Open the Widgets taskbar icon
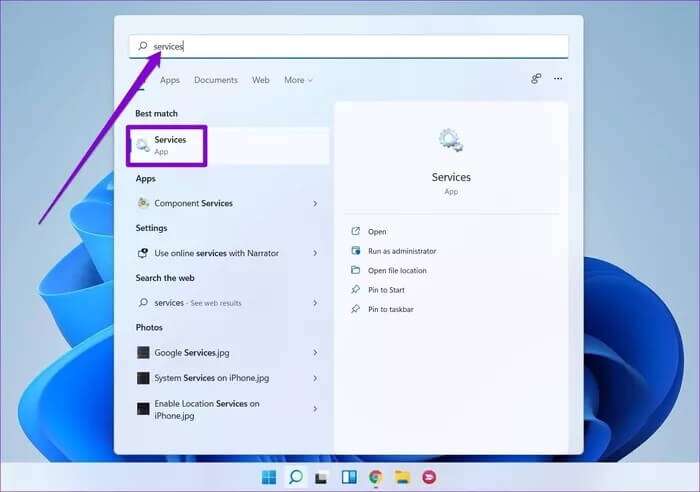The image size is (700, 492). (349, 477)
